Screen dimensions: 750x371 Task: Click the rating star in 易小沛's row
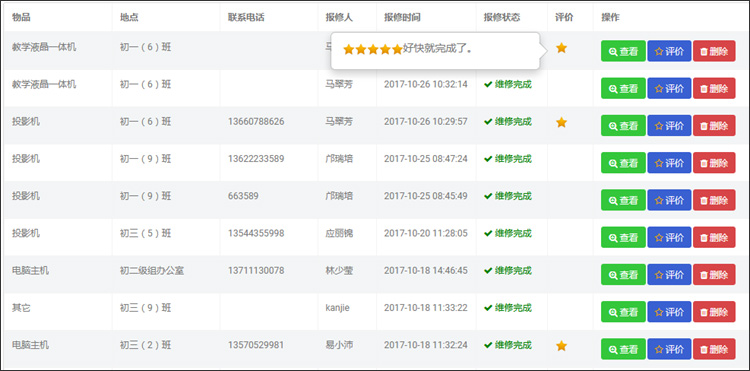tap(562, 346)
